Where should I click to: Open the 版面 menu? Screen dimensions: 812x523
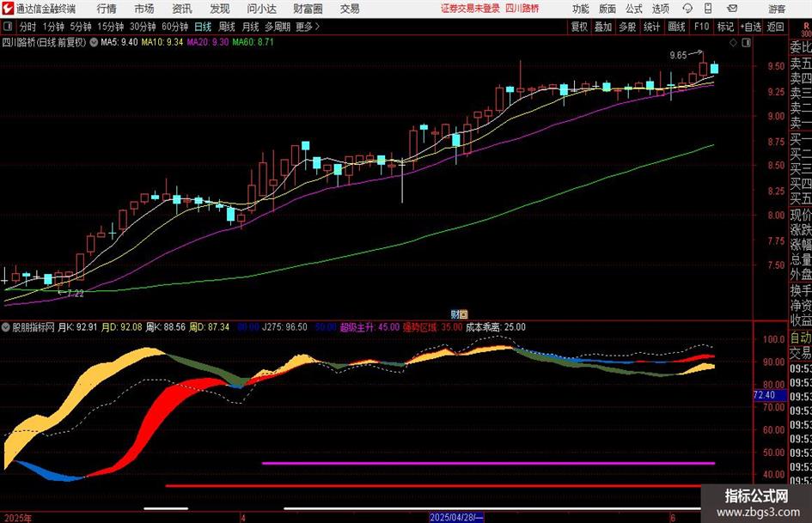pos(607,9)
